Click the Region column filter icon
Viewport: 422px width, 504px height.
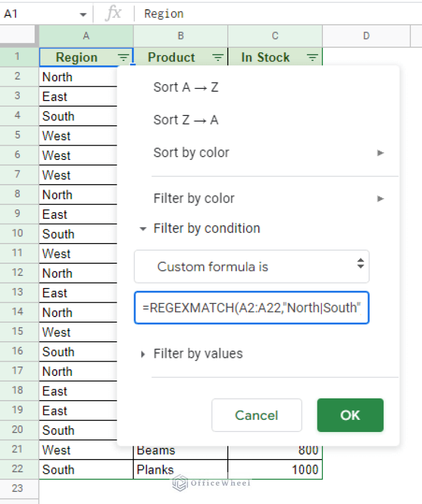coord(123,57)
